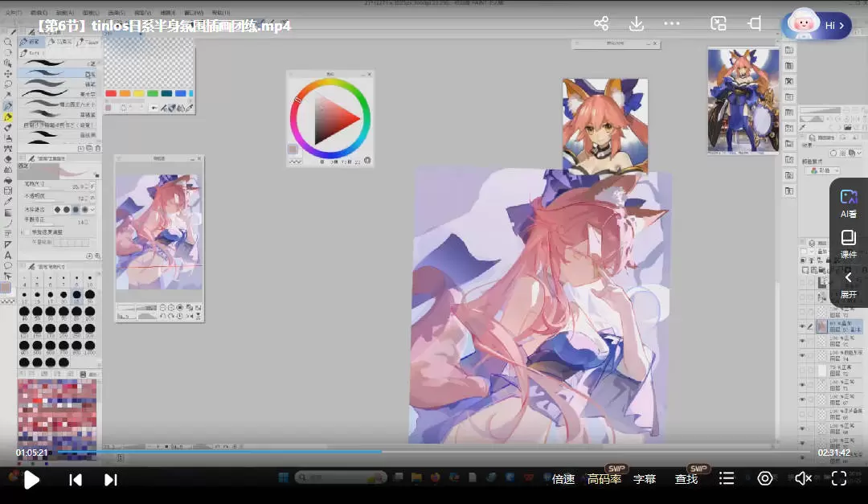Open Firefox from the taskbar

point(435,477)
